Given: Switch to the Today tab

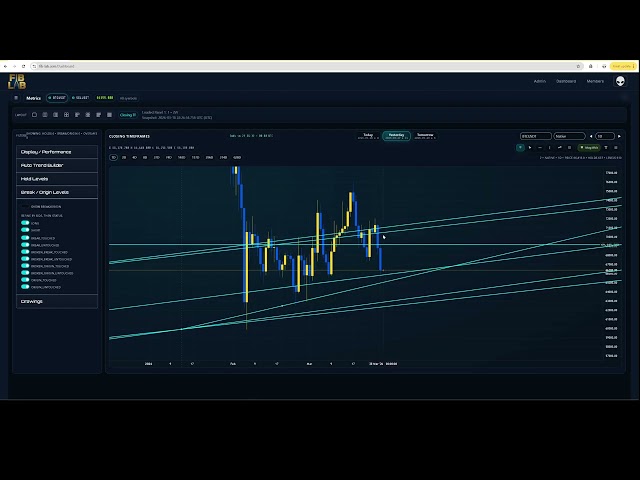Looking at the screenshot, I should coord(368,136).
